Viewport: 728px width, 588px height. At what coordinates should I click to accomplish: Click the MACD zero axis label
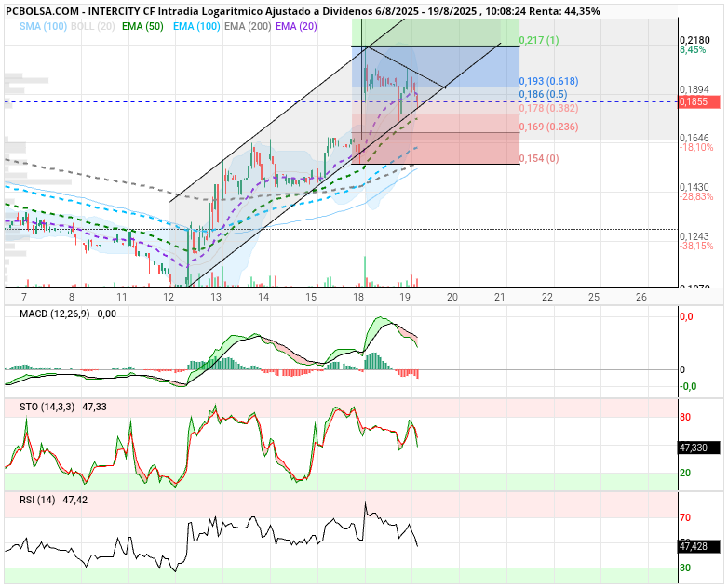[682, 370]
